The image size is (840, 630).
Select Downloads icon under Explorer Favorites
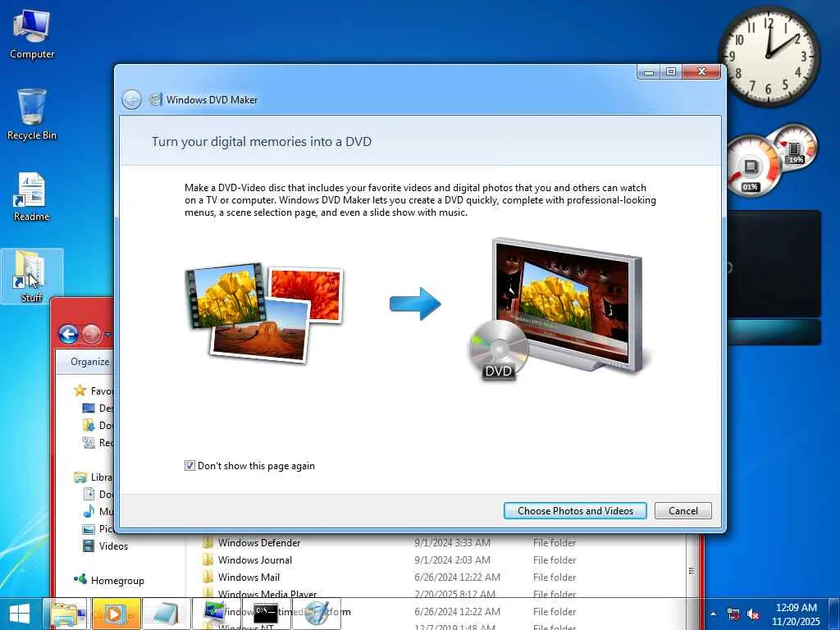click(x=89, y=426)
